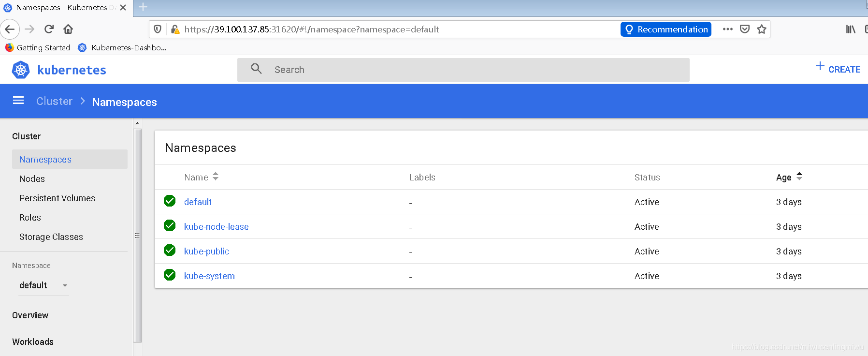
Task: Click 3 days age of kube-node-lease
Action: [x=789, y=227]
